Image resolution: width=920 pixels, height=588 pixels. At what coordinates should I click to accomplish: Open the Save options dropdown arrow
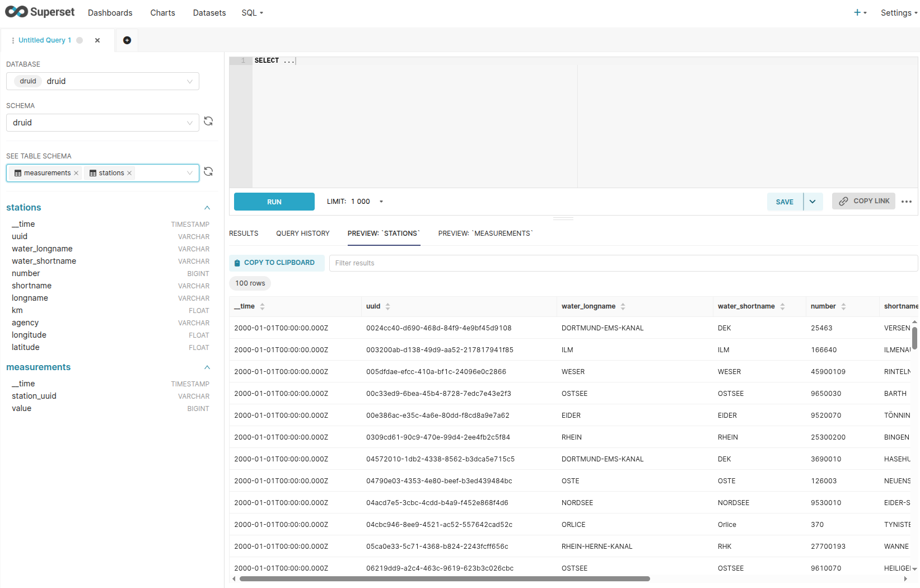812,202
